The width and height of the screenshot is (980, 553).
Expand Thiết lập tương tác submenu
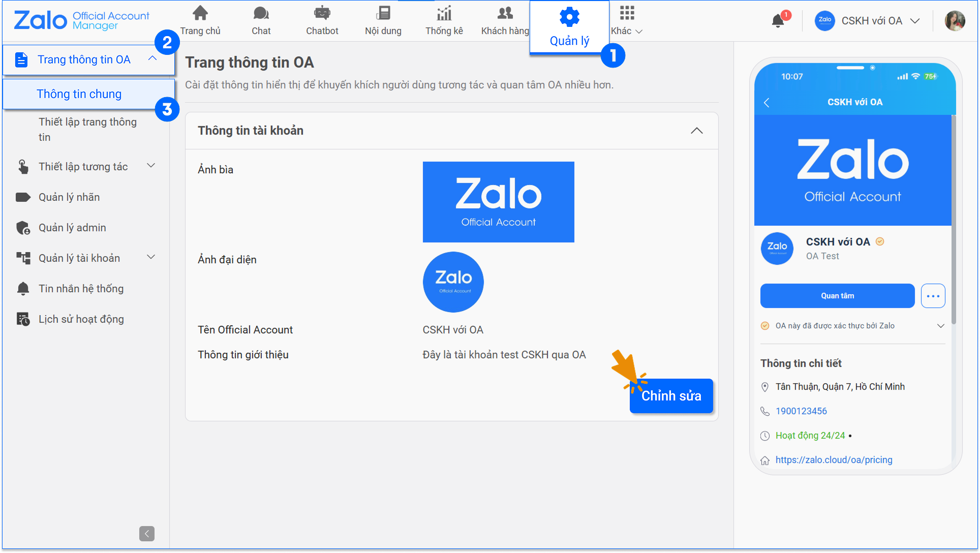[x=151, y=166]
